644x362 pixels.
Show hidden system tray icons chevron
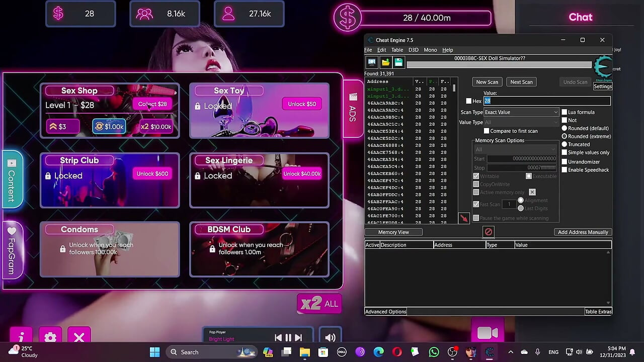pos(511,352)
